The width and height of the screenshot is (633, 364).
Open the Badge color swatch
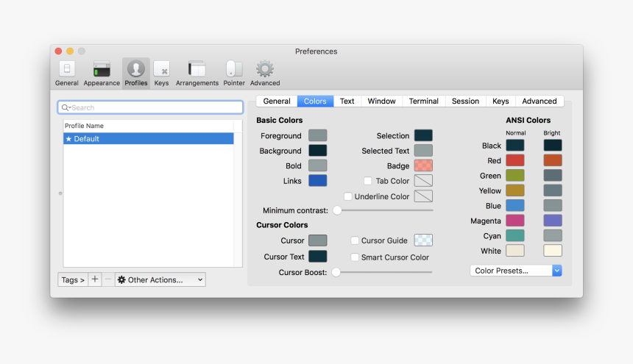pos(423,165)
